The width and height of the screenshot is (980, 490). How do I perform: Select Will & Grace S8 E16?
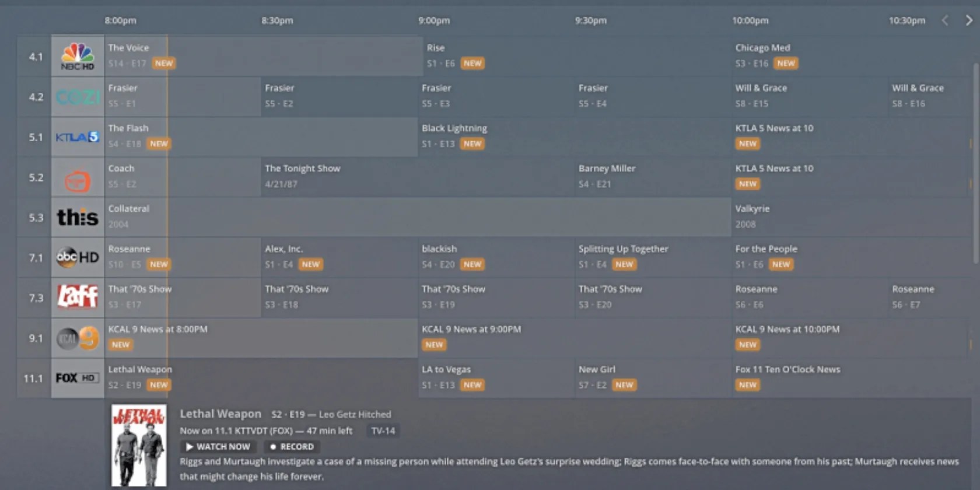[931, 97]
